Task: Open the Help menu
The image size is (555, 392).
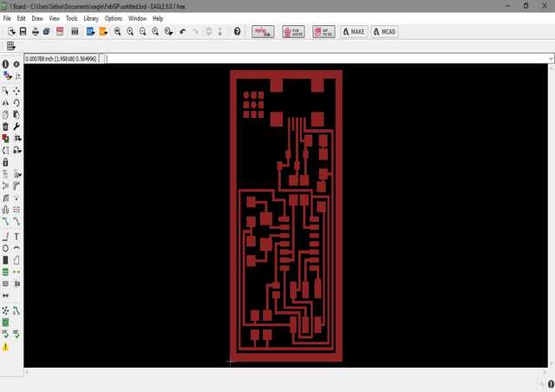Action: click(158, 18)
